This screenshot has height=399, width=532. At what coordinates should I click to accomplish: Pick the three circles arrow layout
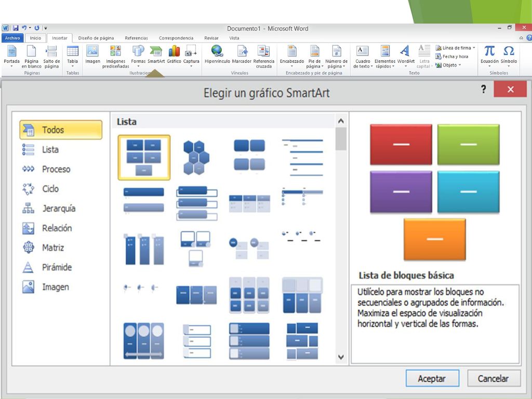tap(144, 341)
